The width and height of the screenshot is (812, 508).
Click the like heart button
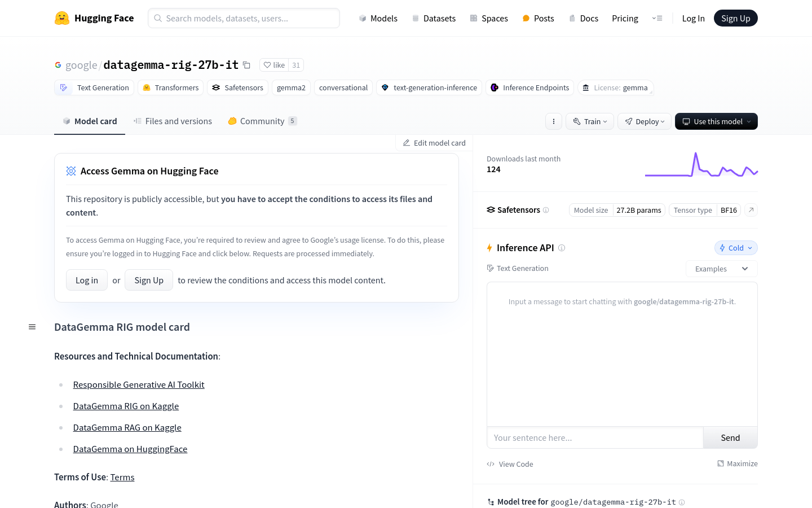pos(274,65)
